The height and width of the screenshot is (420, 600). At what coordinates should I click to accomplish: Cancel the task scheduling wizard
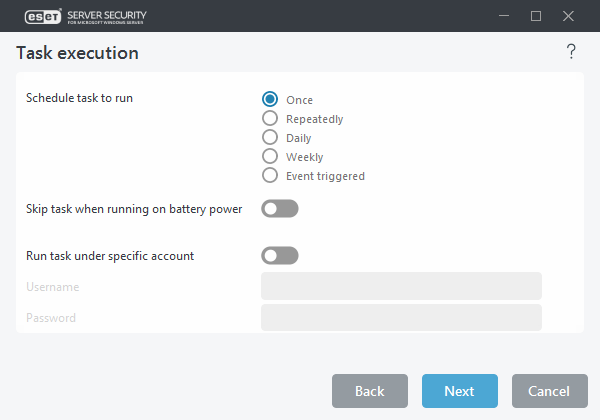[x=549, y=391]
